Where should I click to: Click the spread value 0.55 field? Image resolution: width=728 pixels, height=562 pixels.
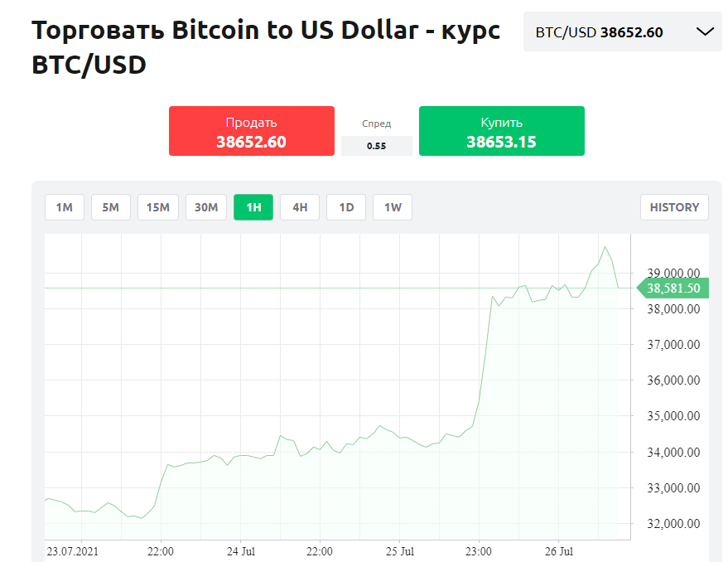[x=377, y=146]
